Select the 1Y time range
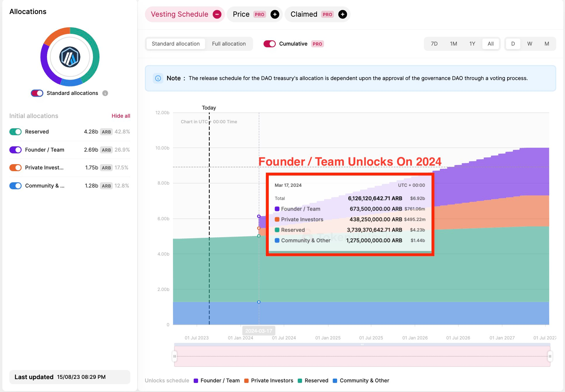The image size is (565, 392). pos(472,44)
